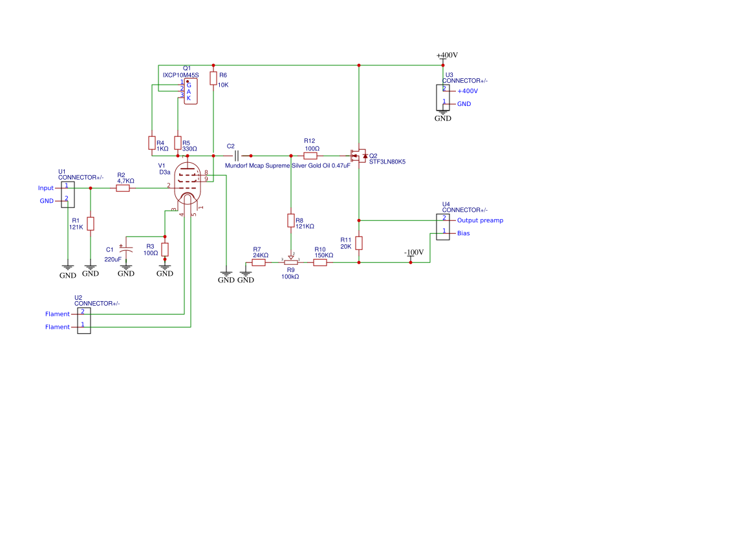
Task: Select the GND symbol left of R7
Action: click(245, 277)
